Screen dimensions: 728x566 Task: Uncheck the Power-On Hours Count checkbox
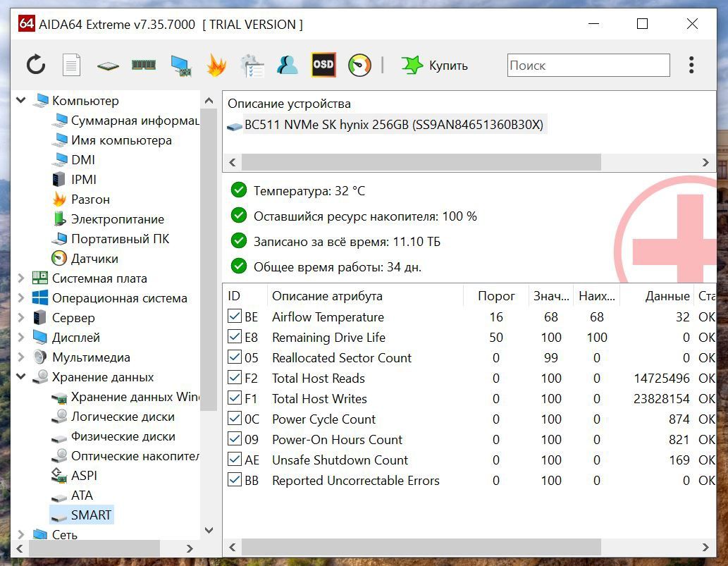coord(235,439)
